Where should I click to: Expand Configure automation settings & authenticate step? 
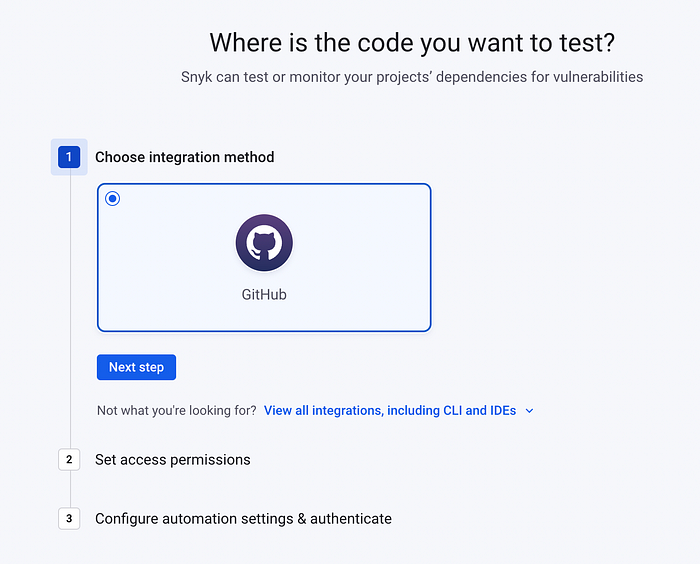(243, 519)
